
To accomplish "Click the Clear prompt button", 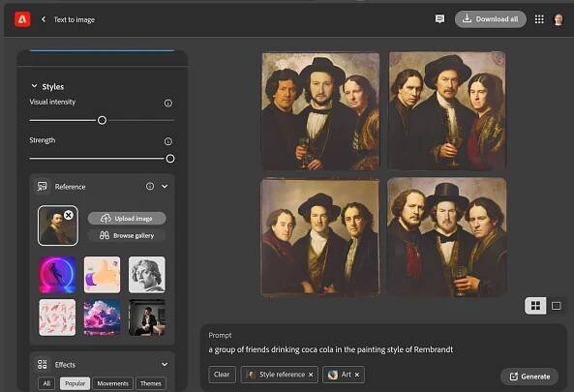I will coord(222,375).
